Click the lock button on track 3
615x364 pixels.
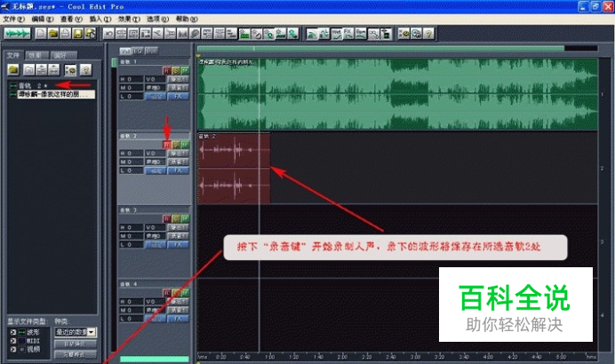pyautogui.click(x=156, y=244)
